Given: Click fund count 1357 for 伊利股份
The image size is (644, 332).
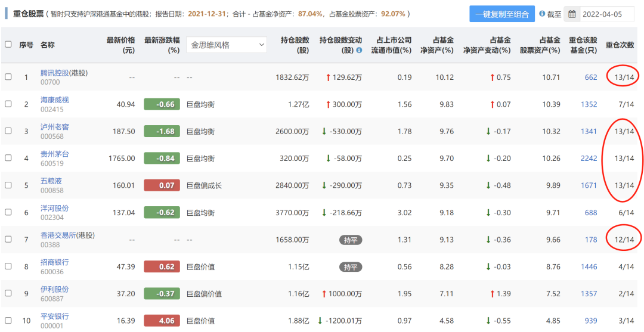Looking at the screenshot, I should (x=589, y=294).
